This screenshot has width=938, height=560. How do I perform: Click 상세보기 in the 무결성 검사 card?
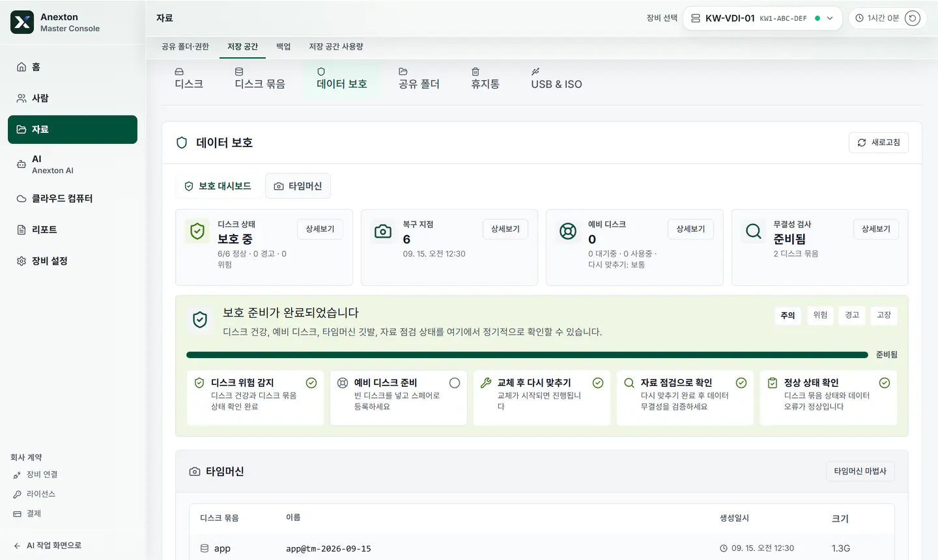tap(876, 229)
